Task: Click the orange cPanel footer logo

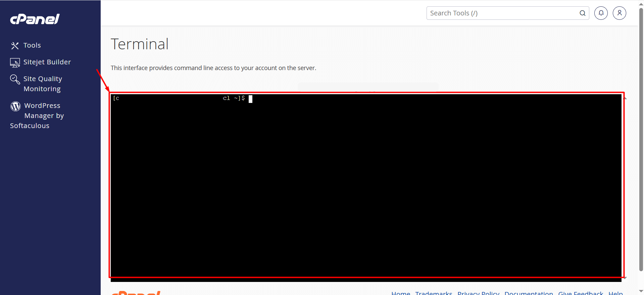Action: point(136,293)
